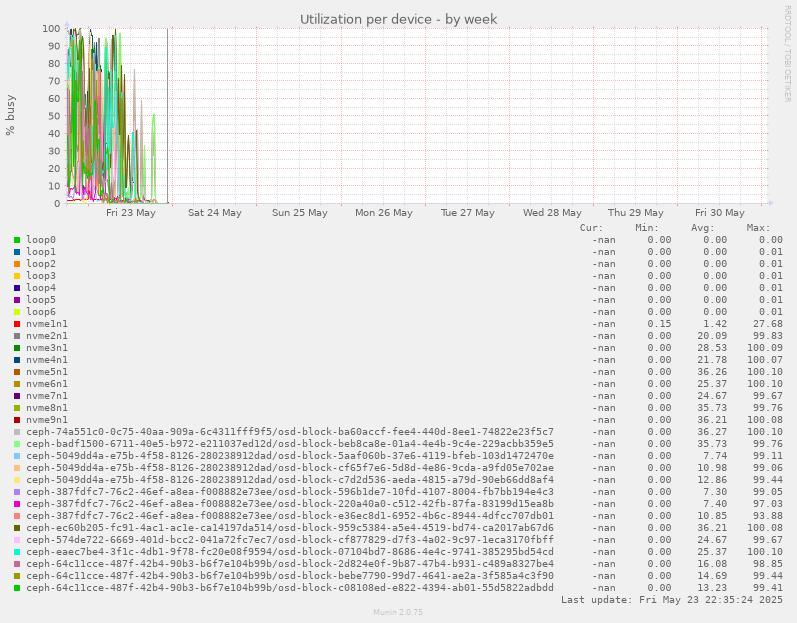Click the Tue 27 May axis label

tap(468, 213)
